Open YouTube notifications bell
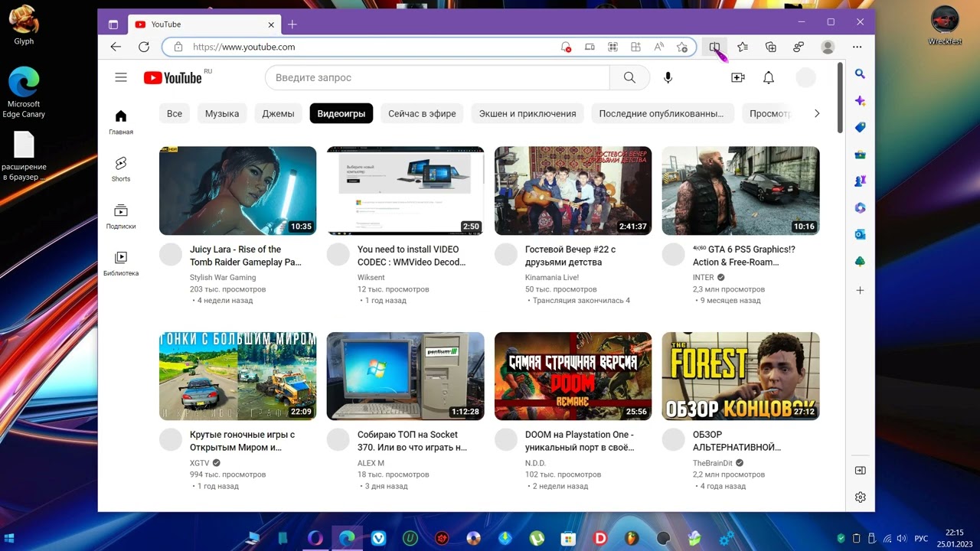980x551 pixels. click(x=769, y=77)
